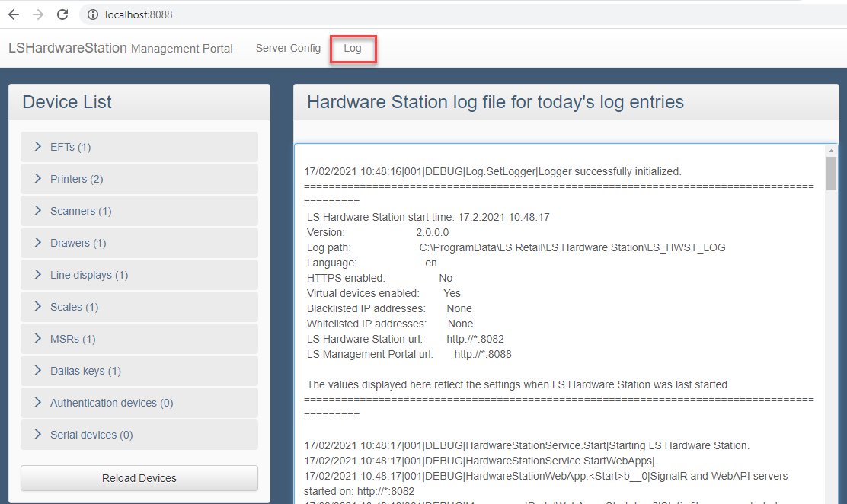Click the LSHardwareStation Management Portal title

click(120, 48)
